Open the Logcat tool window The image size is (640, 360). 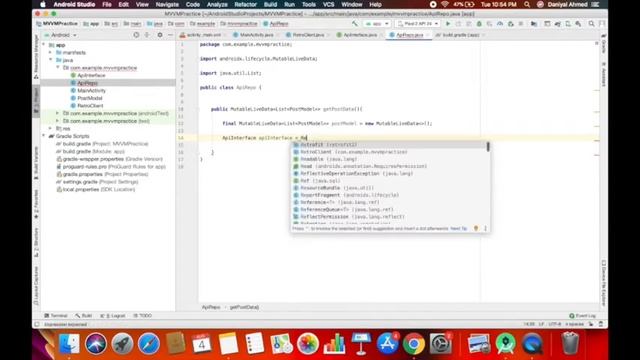click(x=113, y=316)
